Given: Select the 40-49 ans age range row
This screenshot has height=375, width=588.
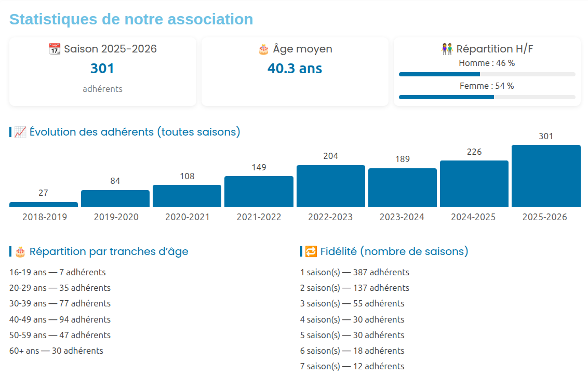Looking at the screenshot, I should (x=60, y=319).
